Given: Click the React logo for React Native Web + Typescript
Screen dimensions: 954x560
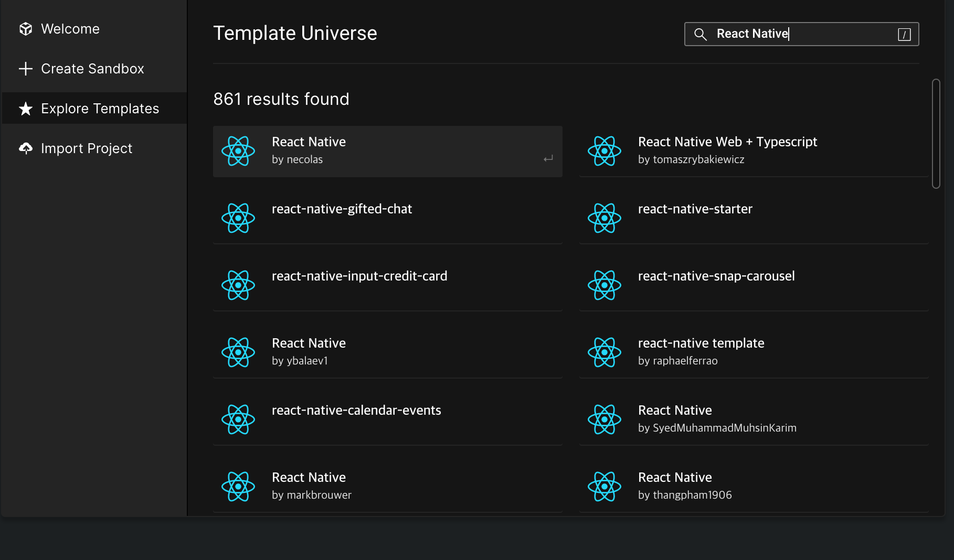Looking at the screenshot, I should [x=605, y=151].
